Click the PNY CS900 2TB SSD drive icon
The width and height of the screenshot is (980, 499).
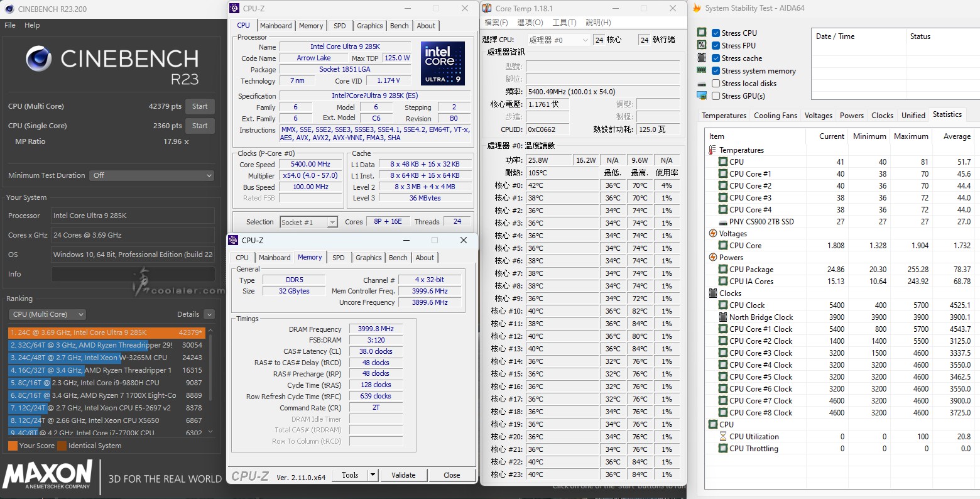tap(723, 222)
